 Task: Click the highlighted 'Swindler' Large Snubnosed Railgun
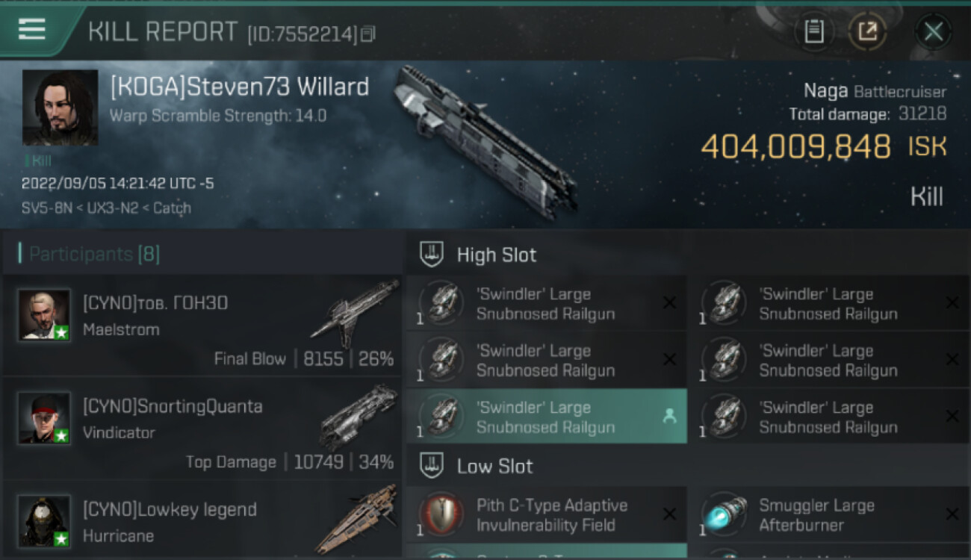point(547,417)
